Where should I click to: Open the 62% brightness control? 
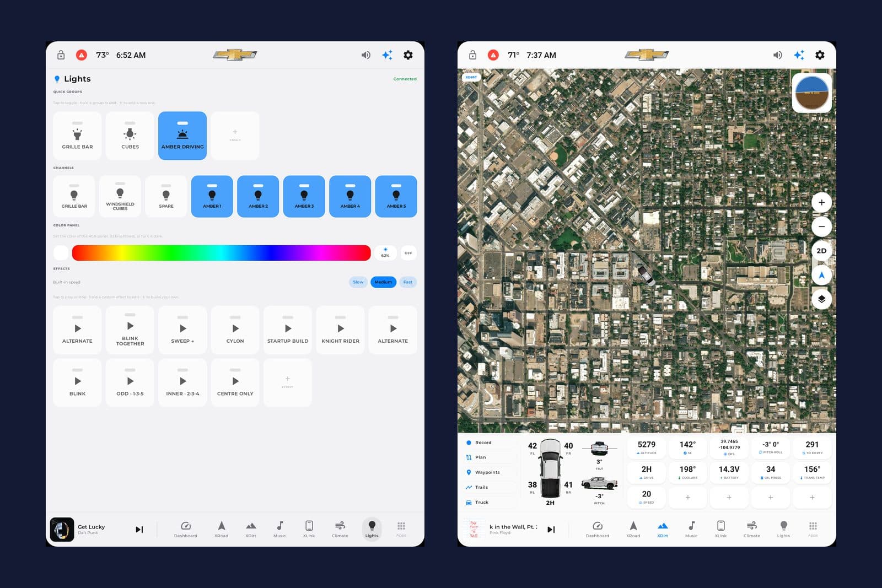click(x=385, y=253)
